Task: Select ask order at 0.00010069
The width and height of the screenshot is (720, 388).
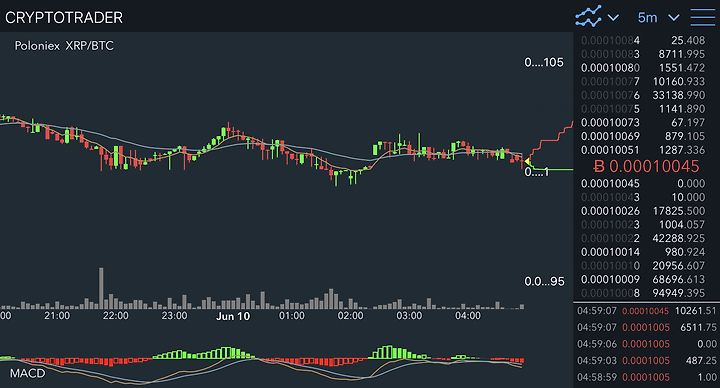Action: [x=643, y=136]
